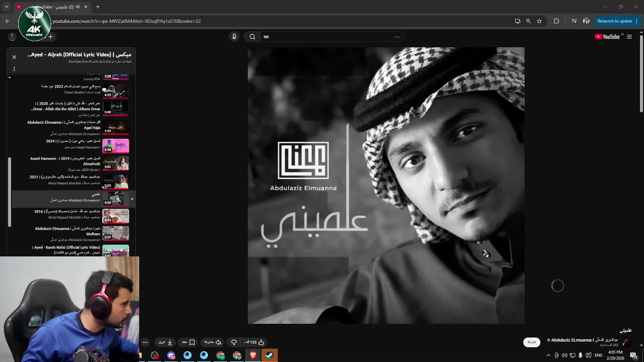This screenshot has height=362, width=644.
Task: Save the video with the bookmark button
Action: tap(189, 342)
